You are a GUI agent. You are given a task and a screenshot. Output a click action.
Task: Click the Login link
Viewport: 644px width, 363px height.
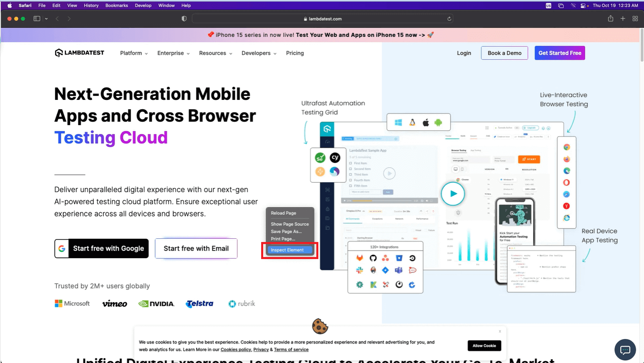point(464,53)
